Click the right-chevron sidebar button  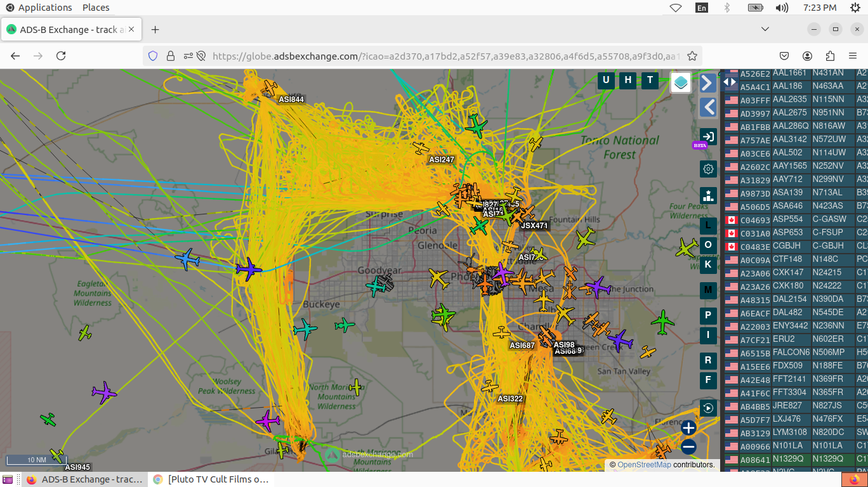(x=708, y=83)
